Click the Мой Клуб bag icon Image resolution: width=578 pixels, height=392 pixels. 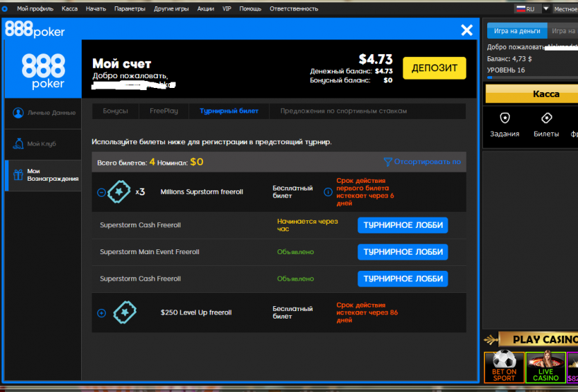(x=18, y=143)
